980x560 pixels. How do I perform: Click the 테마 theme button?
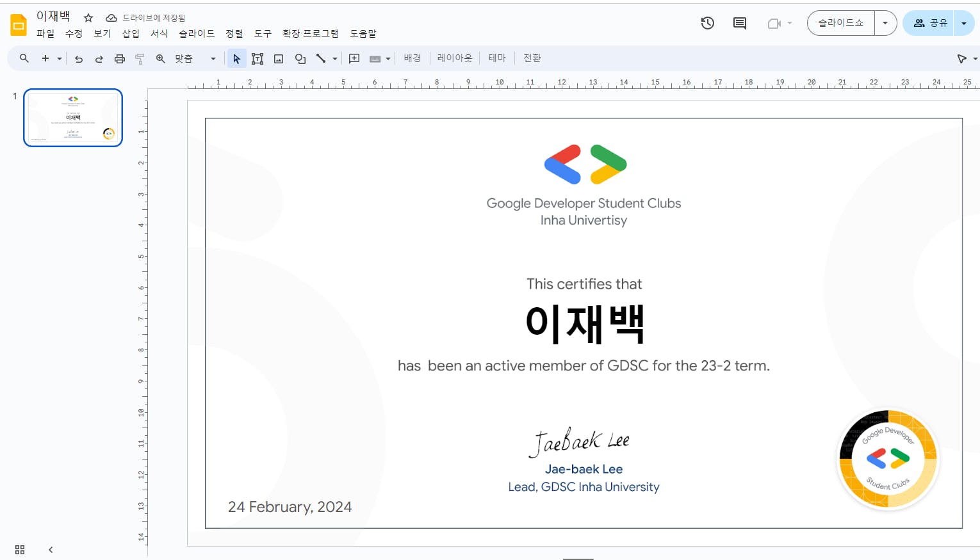[x=497, y=58]
